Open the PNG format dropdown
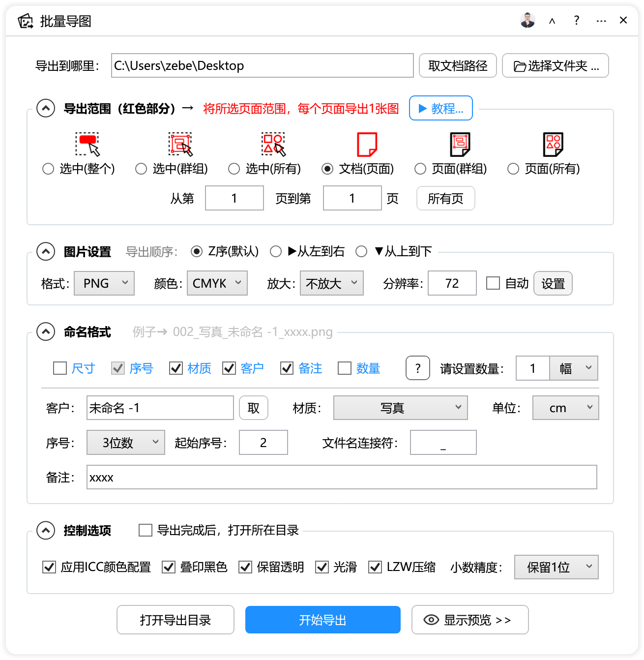This screenshot has height=660, width=644. [x=104, y=283]
